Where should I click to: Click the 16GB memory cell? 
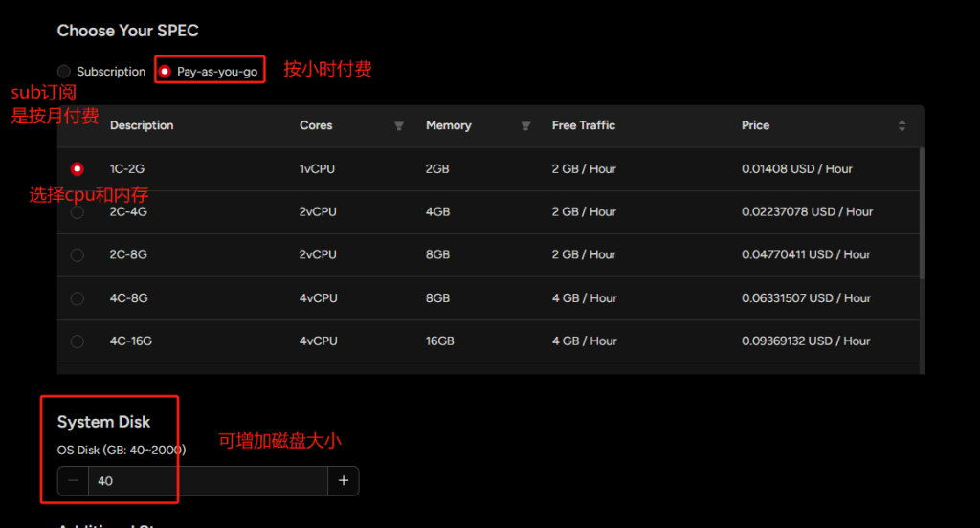point(438,341)
